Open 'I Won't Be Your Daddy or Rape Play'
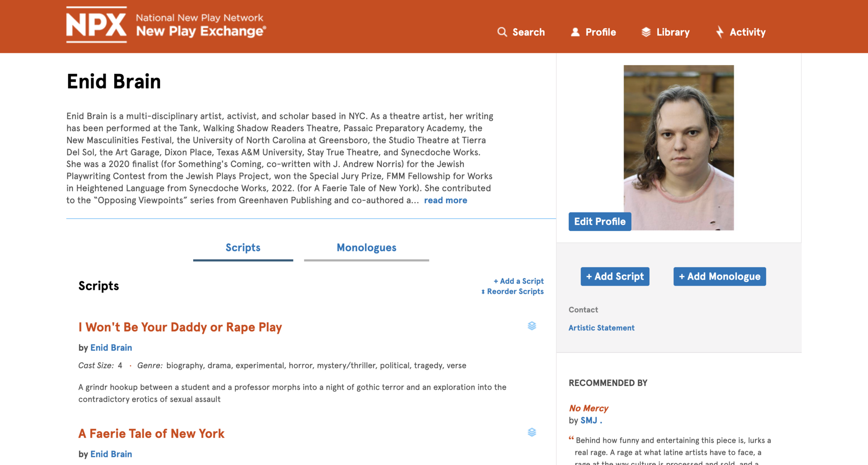This screenshot has height=465, width=868. tap(180, 327)
